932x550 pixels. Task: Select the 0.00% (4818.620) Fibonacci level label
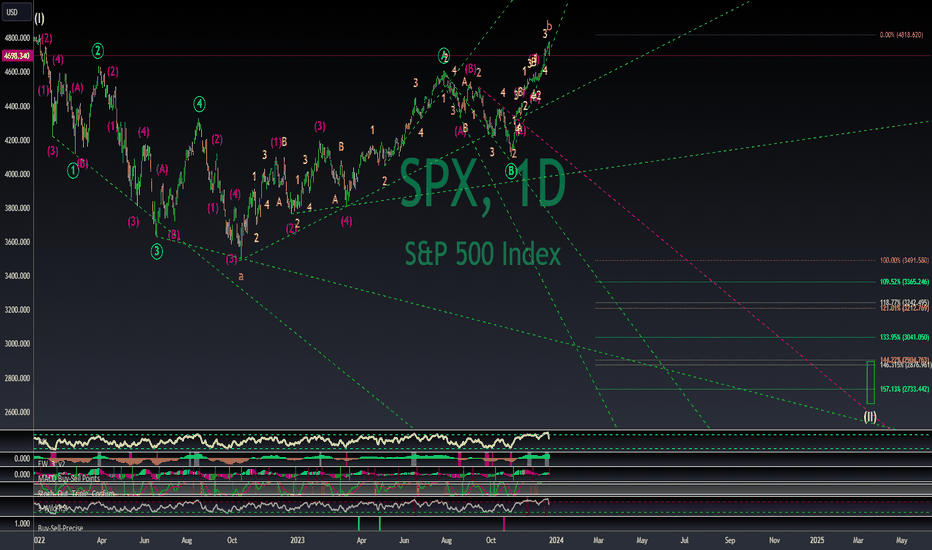click(x=901, y=35)
